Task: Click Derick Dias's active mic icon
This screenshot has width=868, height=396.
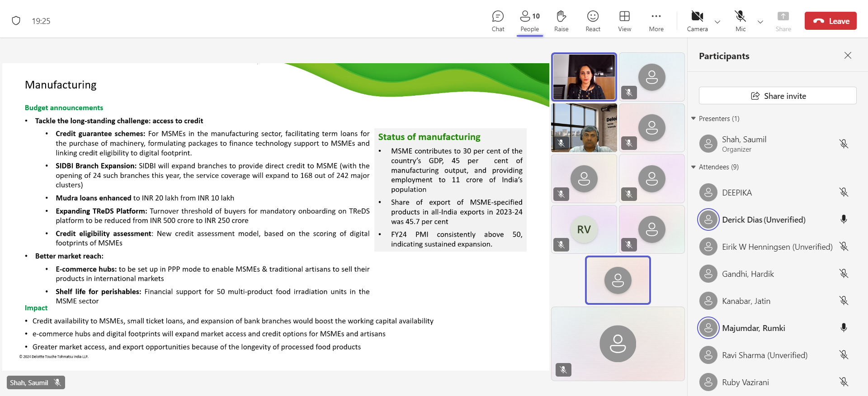Action: 844,219
